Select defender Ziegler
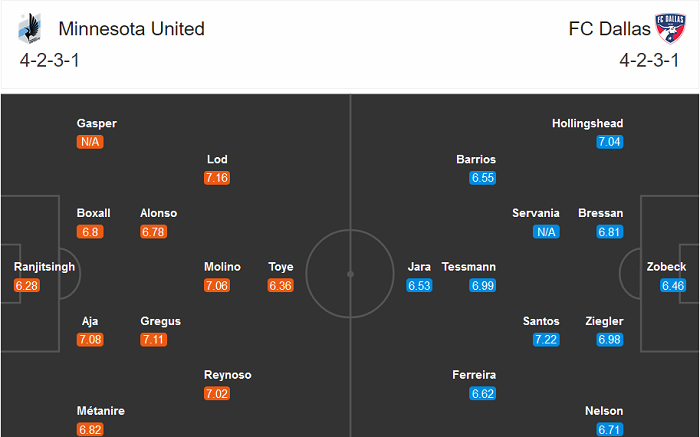The height and width of the screenshot is (437, 700). point(604,321)
